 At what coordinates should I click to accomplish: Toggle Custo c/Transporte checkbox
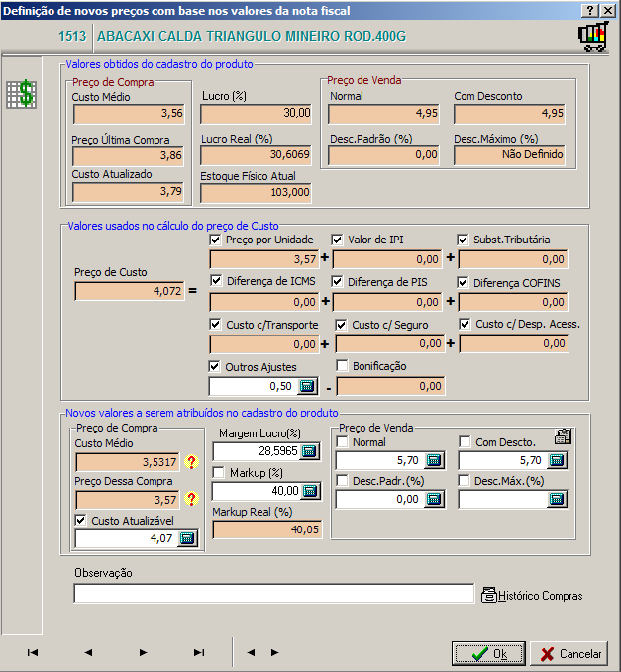(x=215, y=324)
